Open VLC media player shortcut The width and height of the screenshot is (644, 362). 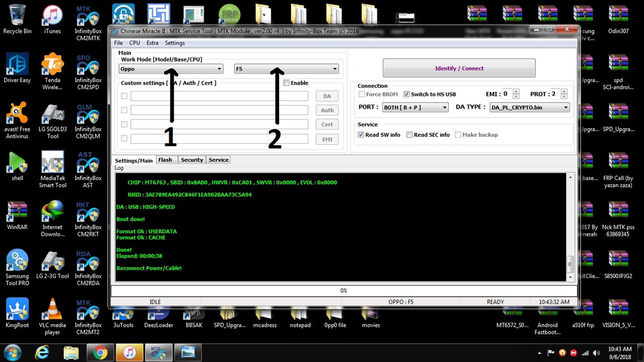52,317
